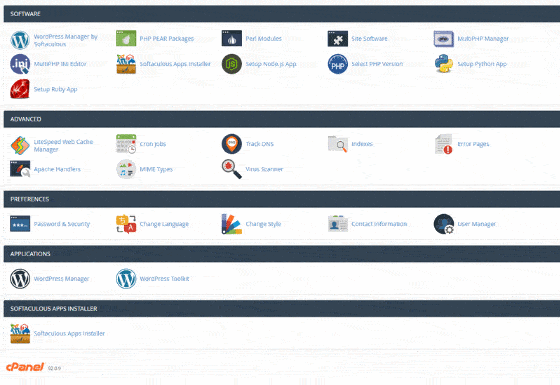Viewport: 560px width, 385px height.
Task: Click the Change Language link
Action: click(x=164, y=224)
